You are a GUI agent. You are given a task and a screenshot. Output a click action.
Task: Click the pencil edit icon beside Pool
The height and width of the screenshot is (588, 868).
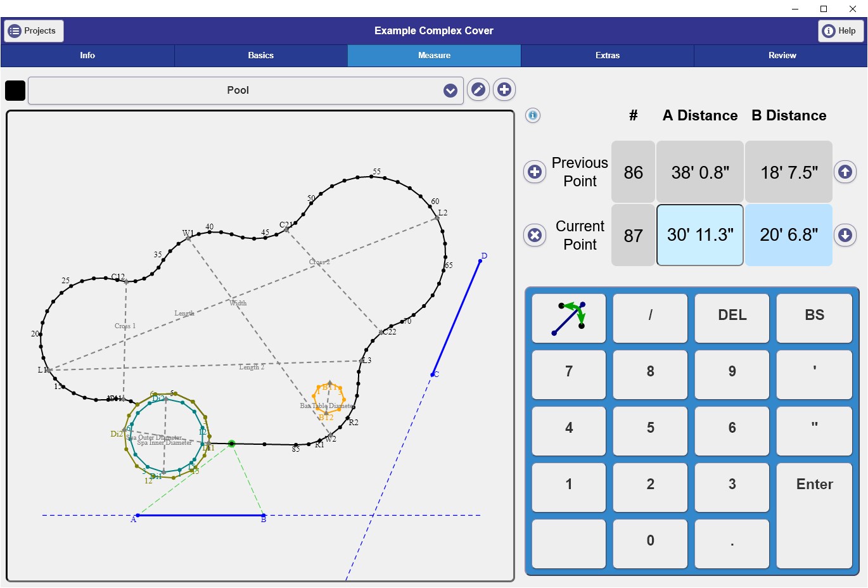coord(478,90)
